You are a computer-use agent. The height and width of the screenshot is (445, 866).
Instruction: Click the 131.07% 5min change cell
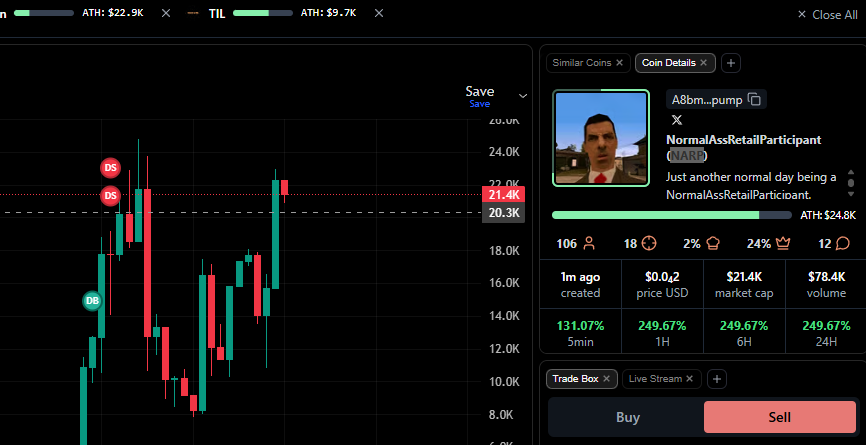click(580, 333)
